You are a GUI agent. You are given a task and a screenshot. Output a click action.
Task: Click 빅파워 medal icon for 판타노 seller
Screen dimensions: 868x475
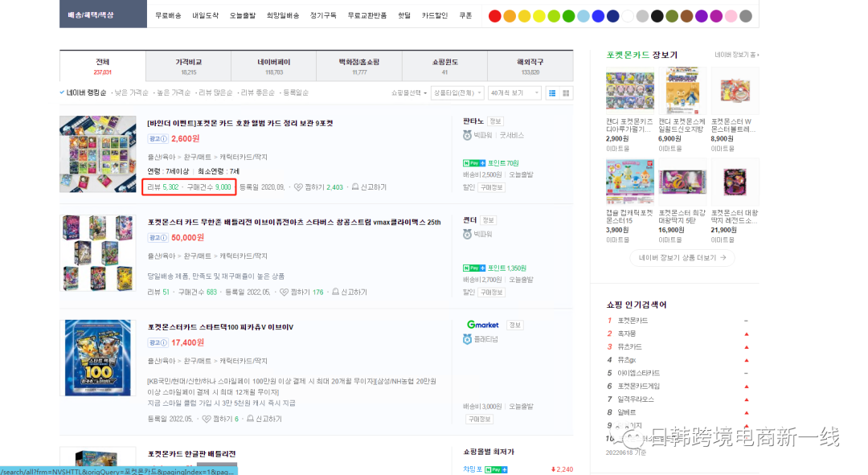467,135
